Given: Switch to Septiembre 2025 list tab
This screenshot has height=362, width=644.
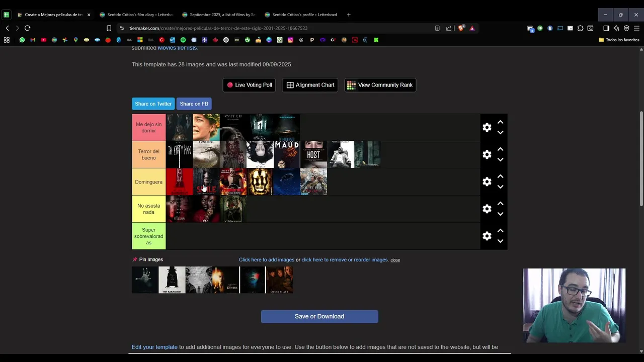Looking at the screenshot, I should click(x=219, y=15).
